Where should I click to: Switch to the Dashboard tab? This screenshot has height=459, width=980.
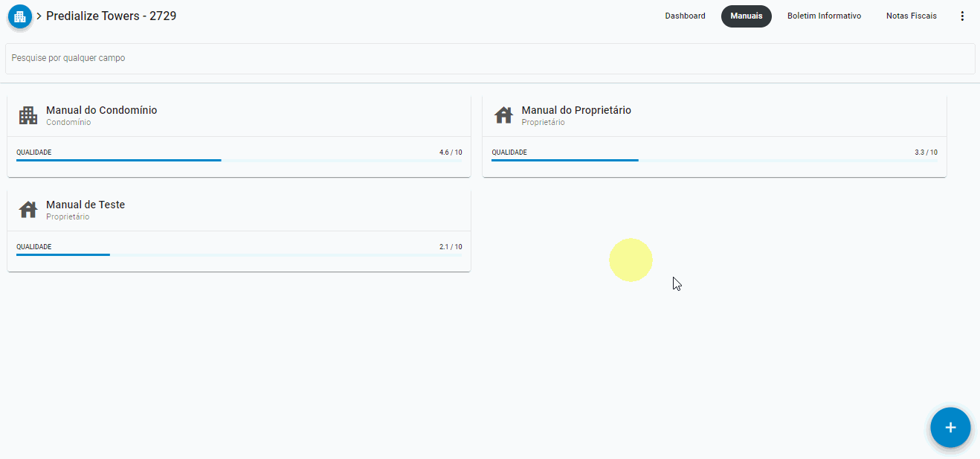pos(685,16)
